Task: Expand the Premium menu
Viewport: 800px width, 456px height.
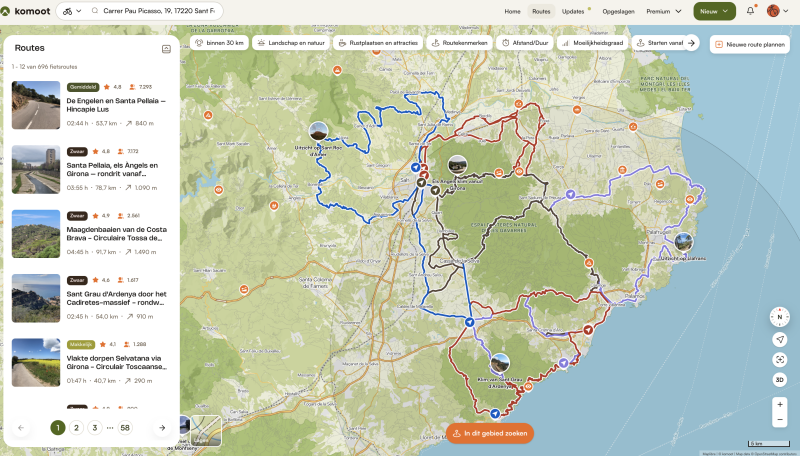Action: pyautogui.click(x=664, y=11)
